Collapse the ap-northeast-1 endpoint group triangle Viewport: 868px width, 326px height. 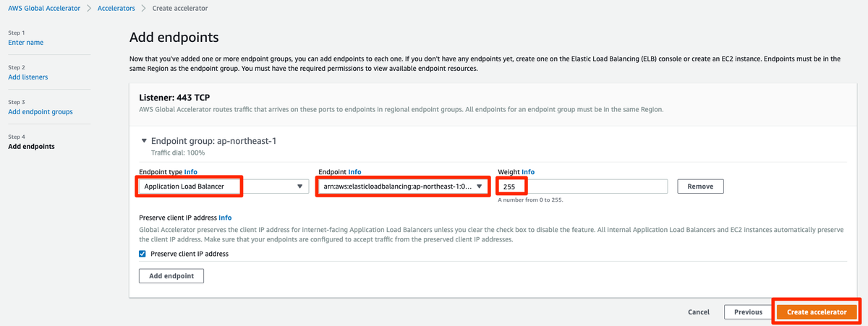point(143,141)
